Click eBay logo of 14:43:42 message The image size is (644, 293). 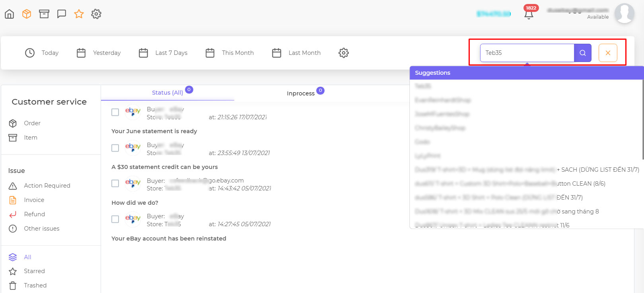[133, 183]
